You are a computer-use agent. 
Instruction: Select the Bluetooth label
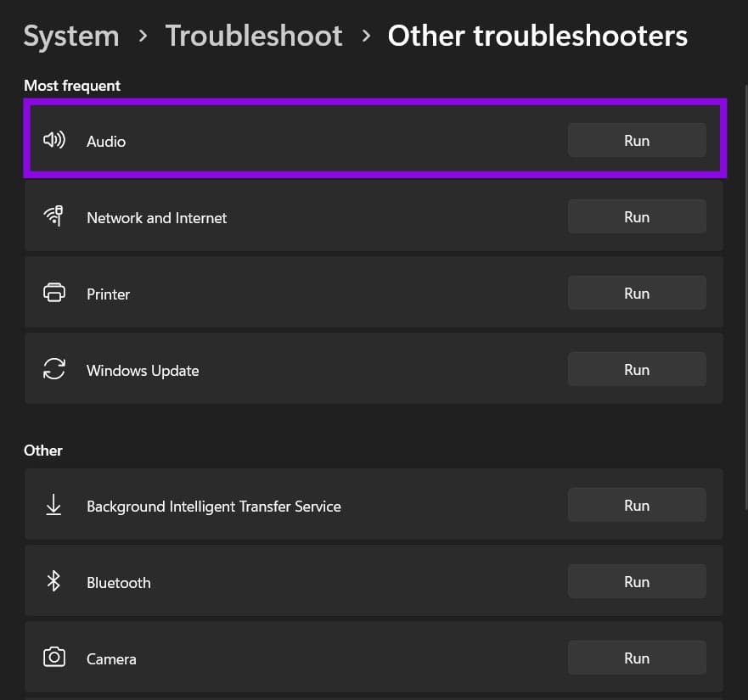pyautogui.click(x=119, y=583)
